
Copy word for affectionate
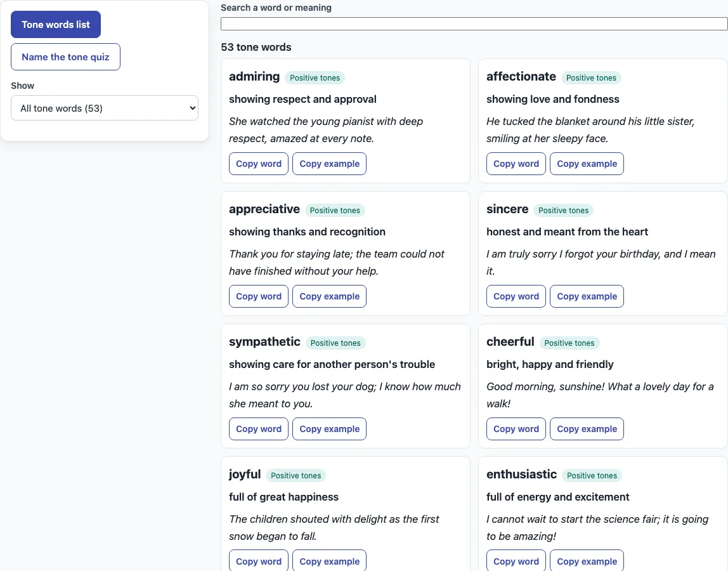[516, 164]
